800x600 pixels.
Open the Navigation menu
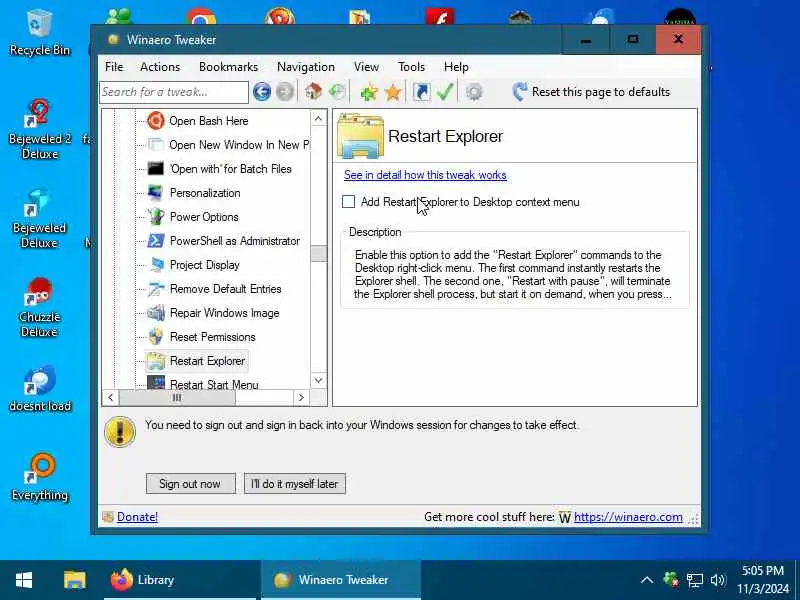point(306,67)
